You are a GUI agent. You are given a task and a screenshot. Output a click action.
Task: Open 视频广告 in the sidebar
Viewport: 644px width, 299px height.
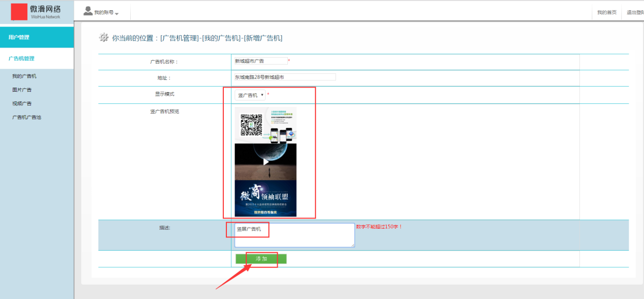(x=22, y=103)
